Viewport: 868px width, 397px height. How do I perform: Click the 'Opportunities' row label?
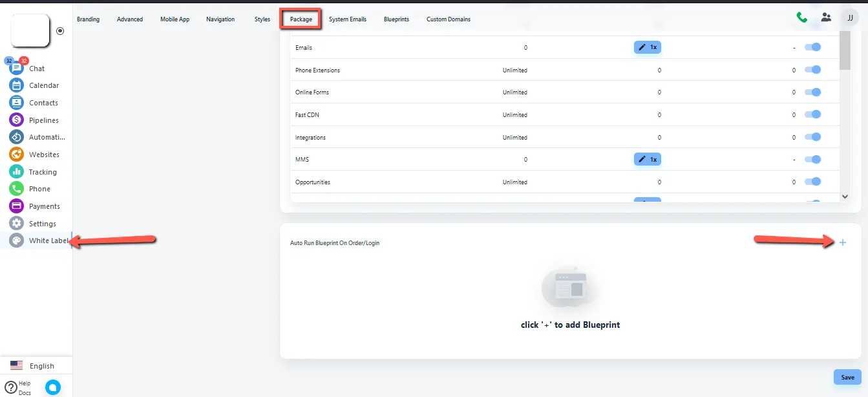click(x=313, y=182)
